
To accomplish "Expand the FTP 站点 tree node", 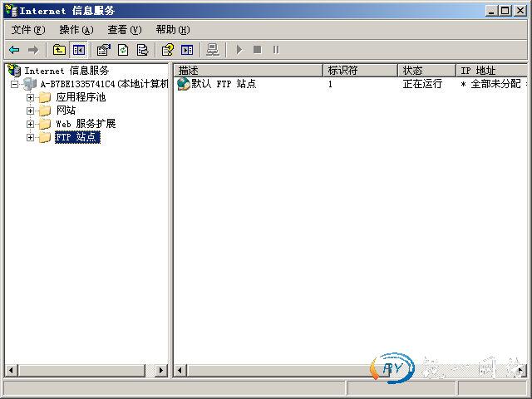I will point(30,137).
